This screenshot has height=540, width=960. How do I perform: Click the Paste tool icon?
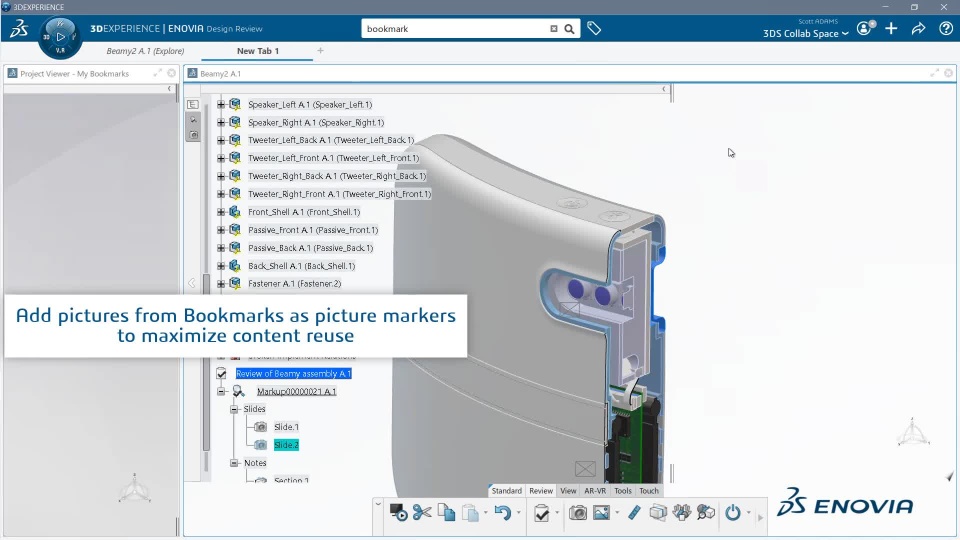point(470,512)
